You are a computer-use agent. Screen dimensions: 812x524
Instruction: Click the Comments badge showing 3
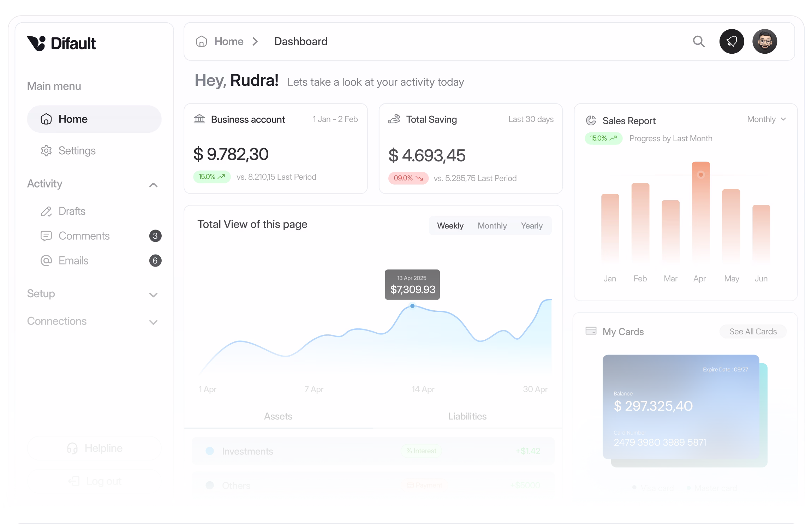pos(155,236)
